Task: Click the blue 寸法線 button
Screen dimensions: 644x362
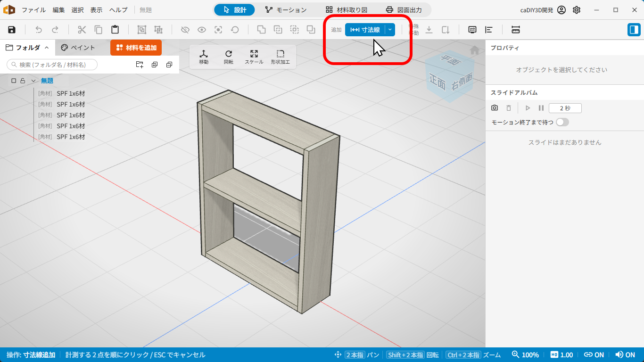Action: tap(365, 30)
